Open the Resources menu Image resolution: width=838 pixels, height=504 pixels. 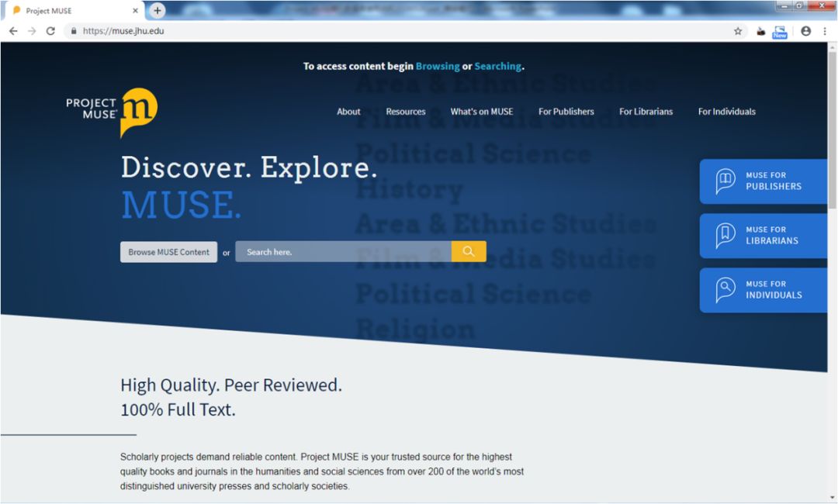click(x=406, y=112)
